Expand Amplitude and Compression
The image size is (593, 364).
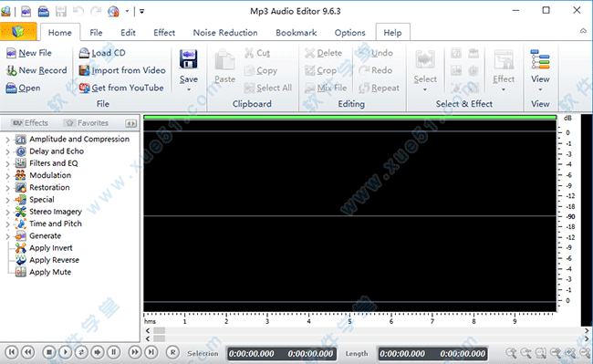click(7, 140)
